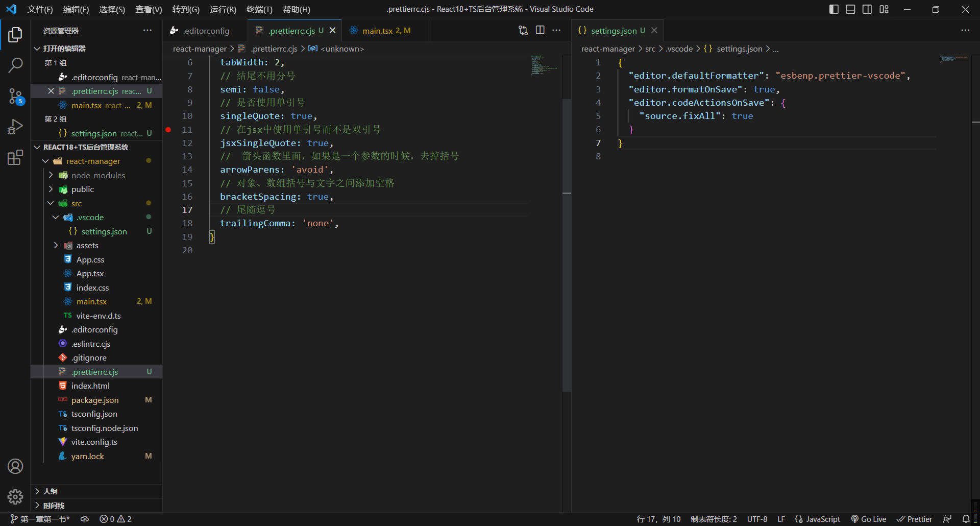Open the Terminal menu
The height and width of the screenshot is (526, 980).
click(x=259, y=9)
